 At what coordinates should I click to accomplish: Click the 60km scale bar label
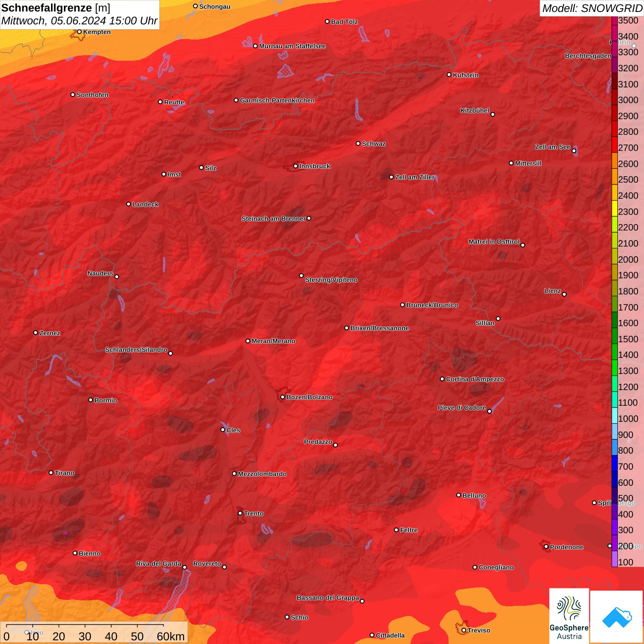click(x=170, y=636)
